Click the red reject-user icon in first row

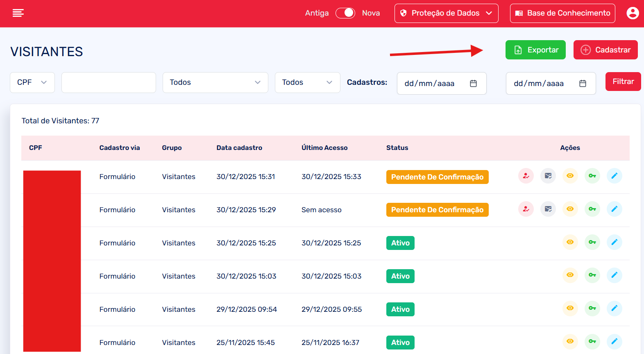[526, 176]
